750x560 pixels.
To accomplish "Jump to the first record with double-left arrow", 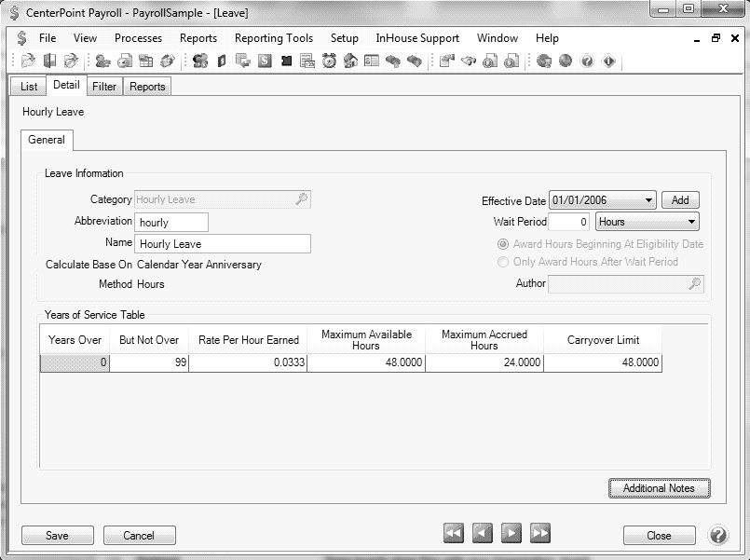I will [x=454, y=533].
